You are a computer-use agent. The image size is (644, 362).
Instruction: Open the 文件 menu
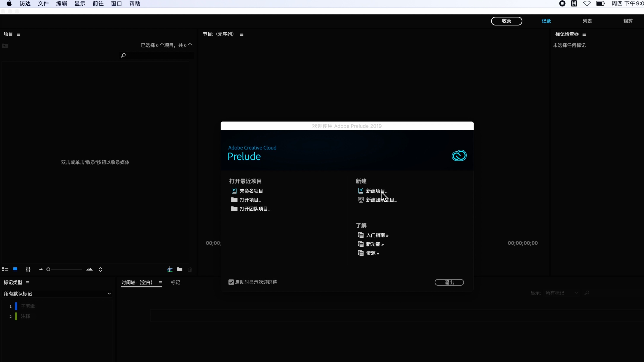(43, 3)
